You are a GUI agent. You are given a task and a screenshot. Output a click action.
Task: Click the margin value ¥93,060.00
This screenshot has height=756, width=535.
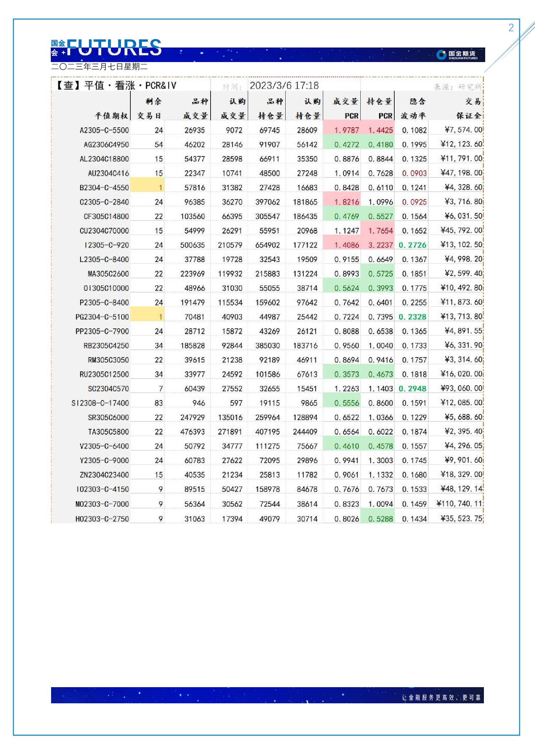click(x=461, y=388)
